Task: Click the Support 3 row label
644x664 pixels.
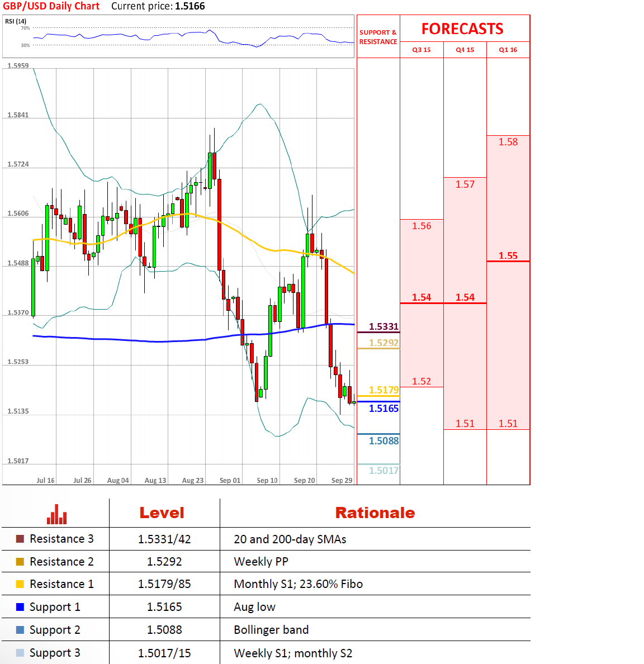Action: pos(55,653)
